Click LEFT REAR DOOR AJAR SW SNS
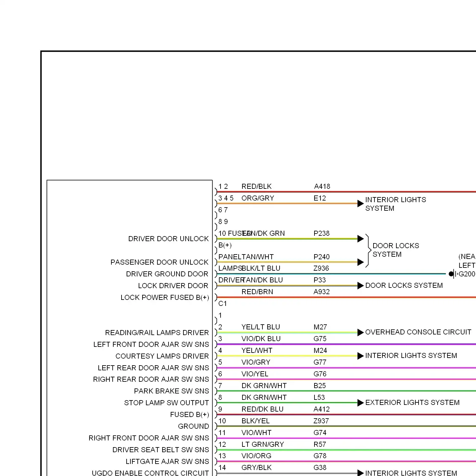 pos(153,368)
